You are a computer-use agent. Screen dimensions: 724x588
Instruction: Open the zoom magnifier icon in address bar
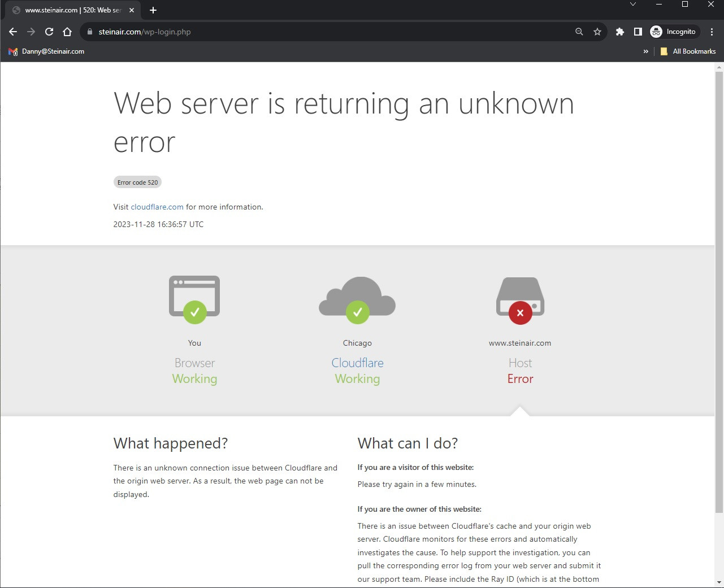pos(579,32)
